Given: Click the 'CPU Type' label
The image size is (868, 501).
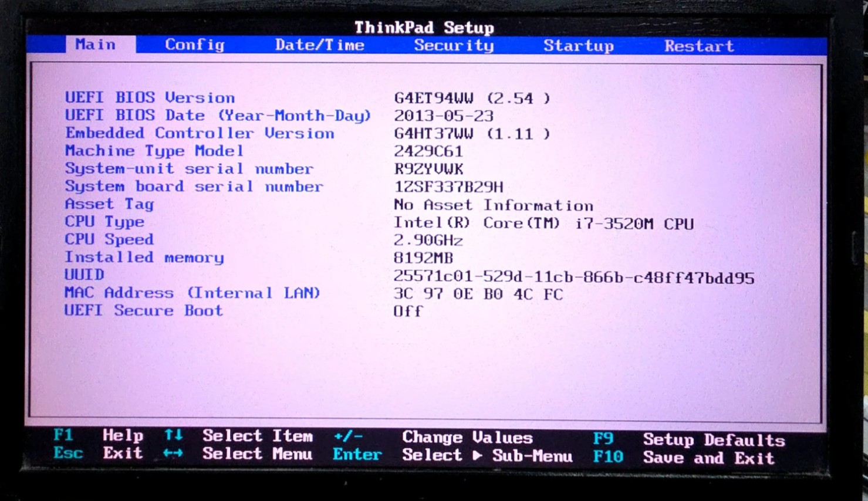Looking at the screenshot, I should coord(104,222).
